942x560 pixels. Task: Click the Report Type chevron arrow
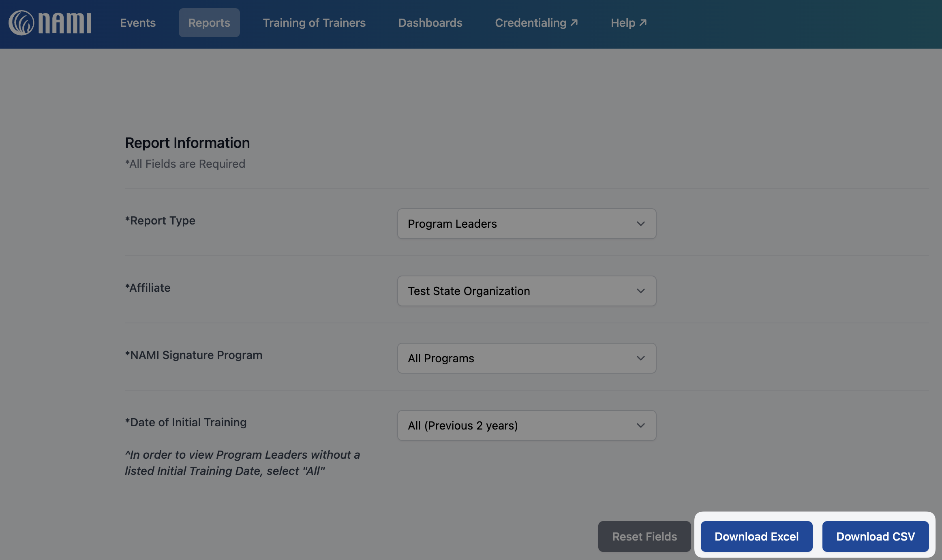click(x=640, y=224)
